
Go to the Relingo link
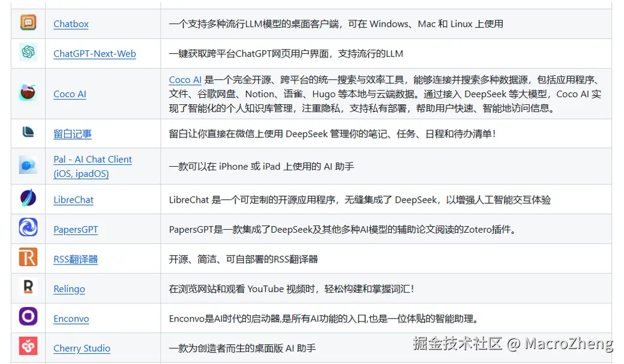(69, 289)
